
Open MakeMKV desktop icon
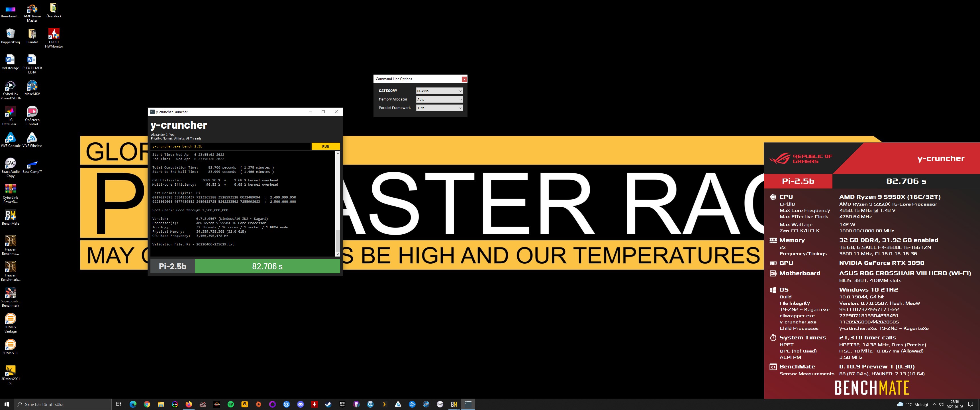click(x=32, y=88)
